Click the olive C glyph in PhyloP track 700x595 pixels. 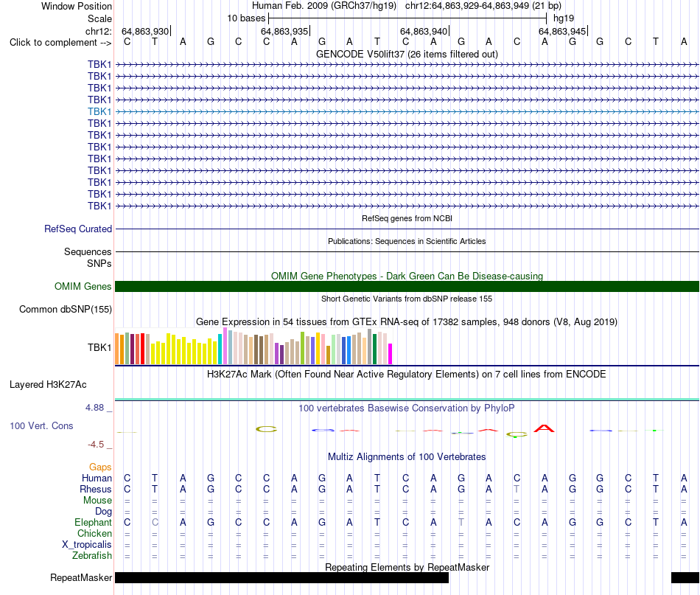(x=266, y=429)
